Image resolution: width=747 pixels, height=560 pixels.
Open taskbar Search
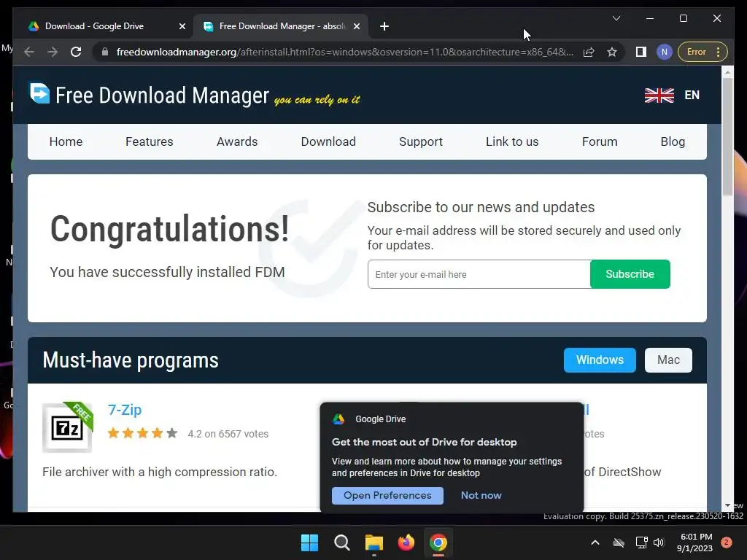click(341, 542)
